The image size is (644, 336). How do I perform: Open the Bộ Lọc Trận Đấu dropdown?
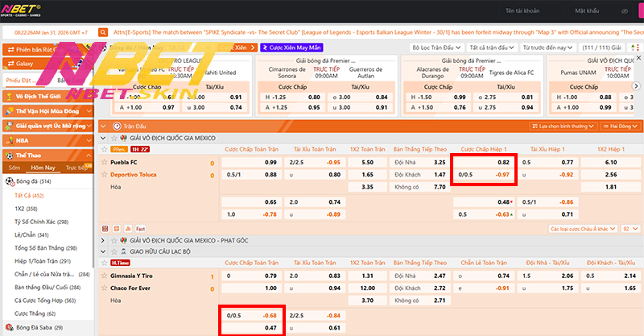point(436,48)
